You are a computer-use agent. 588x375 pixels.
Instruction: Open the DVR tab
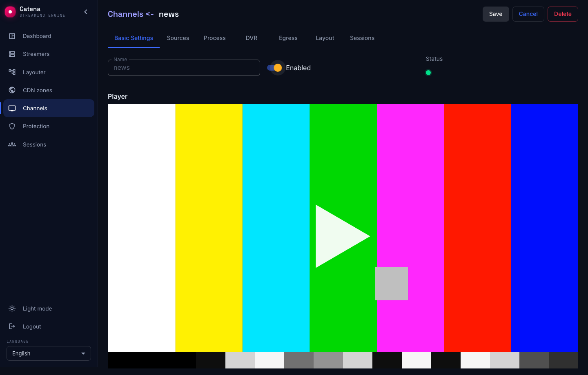coord(252,38)
